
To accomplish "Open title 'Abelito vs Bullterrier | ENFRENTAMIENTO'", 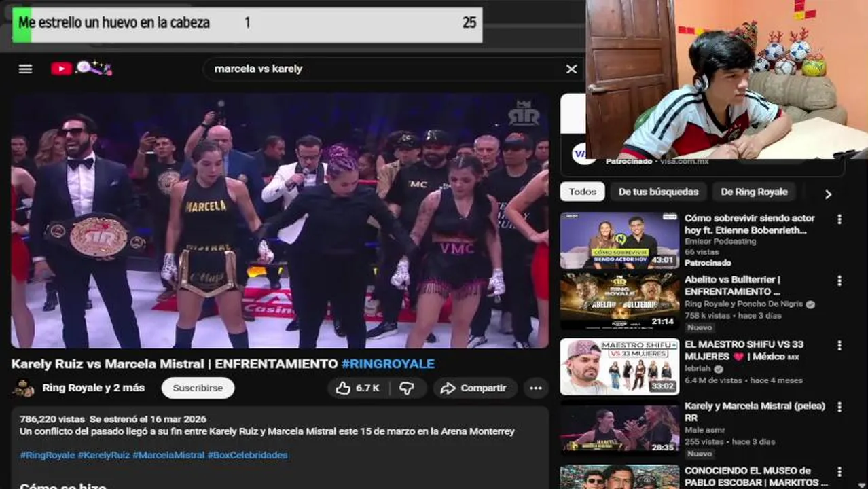I will point(733,285).
